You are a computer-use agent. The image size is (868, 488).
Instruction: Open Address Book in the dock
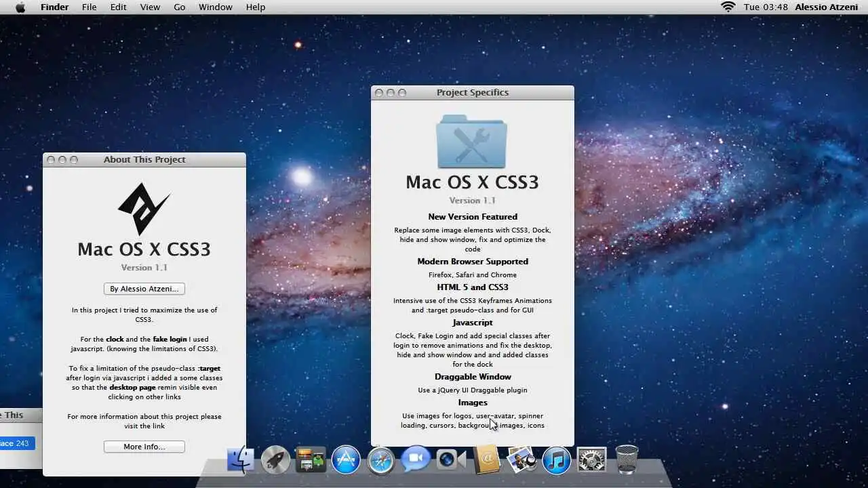point(486,460)
